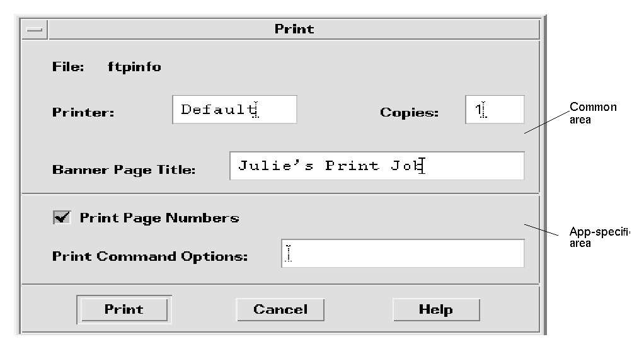Focus the Print Command Options field

pos(403,253)
